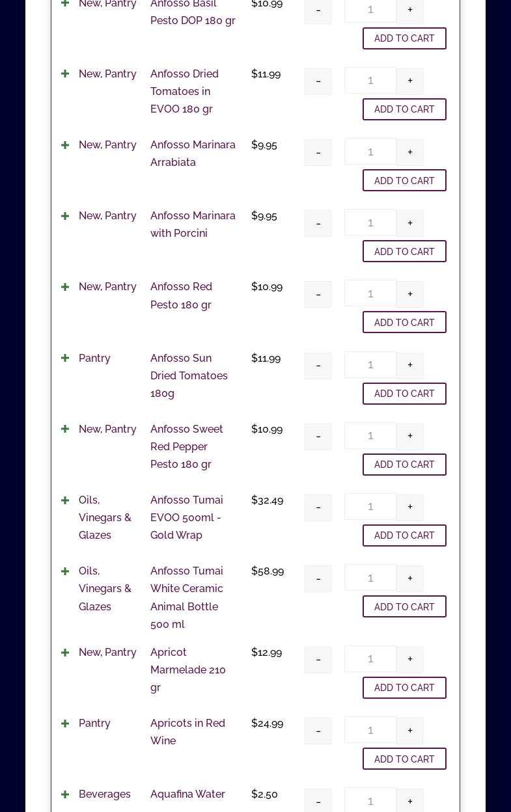The height and width of the screenshot is (812, 511).
Task: Open Anfosso Marinara Arrabiata product page
Action: click(x=193, y=154)
